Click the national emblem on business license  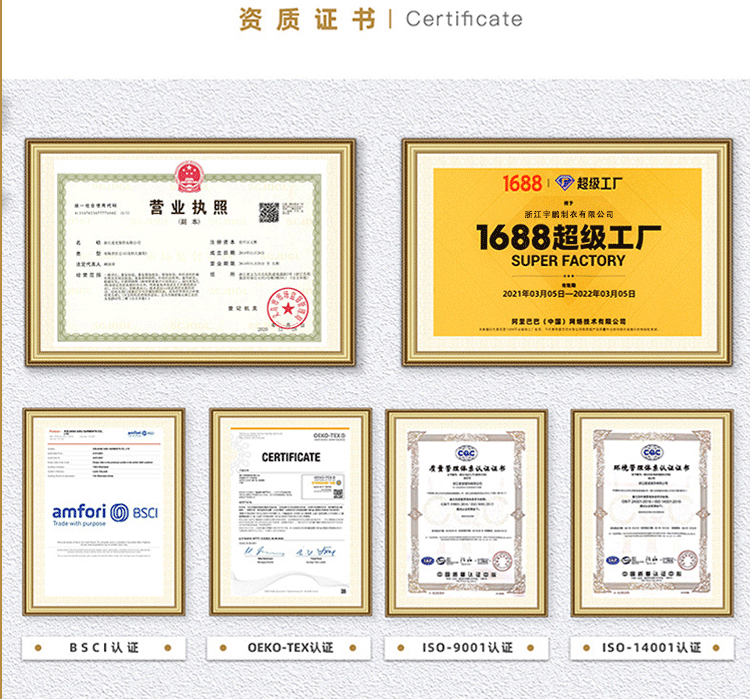click(188, 177)
